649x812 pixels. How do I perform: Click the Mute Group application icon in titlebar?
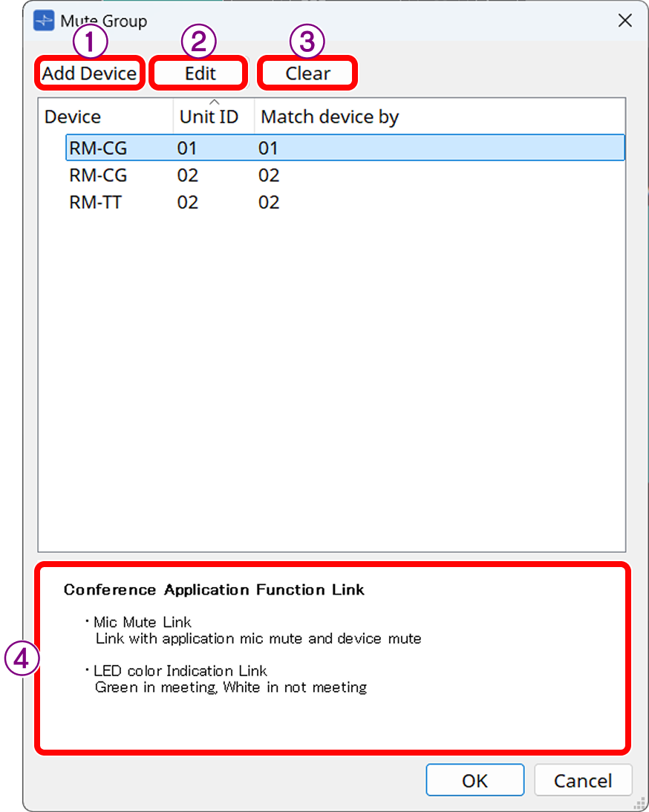[x=44, y=22]
